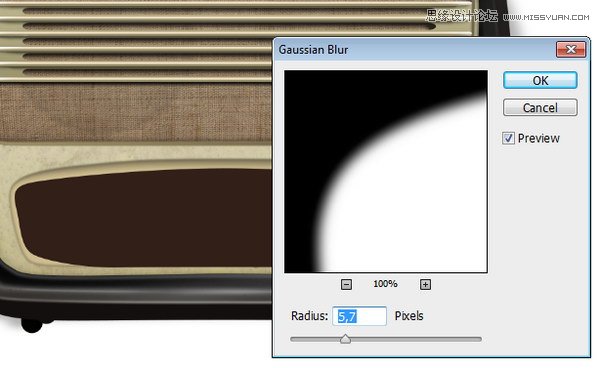
Task: Click the zoom in plus icon
Action: pos(425,284)
